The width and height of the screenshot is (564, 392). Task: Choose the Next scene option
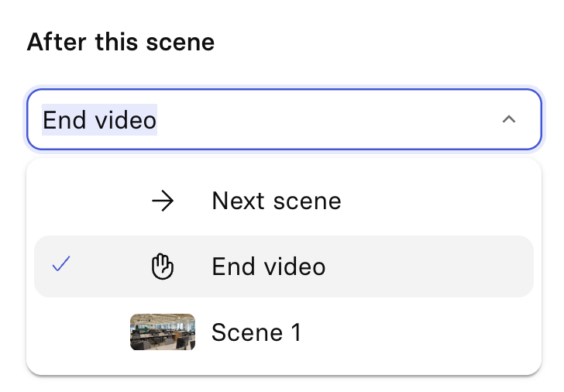(x=276, y=201)
